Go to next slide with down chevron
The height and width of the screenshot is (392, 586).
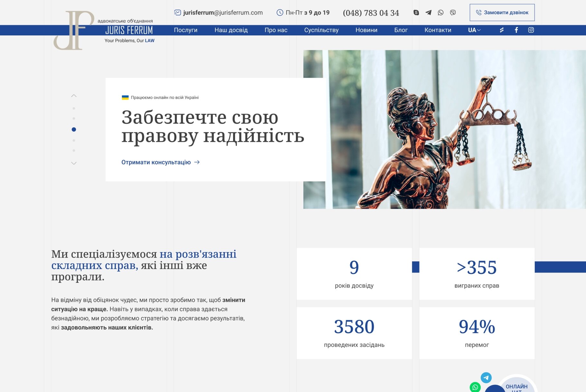coord(74,163)
